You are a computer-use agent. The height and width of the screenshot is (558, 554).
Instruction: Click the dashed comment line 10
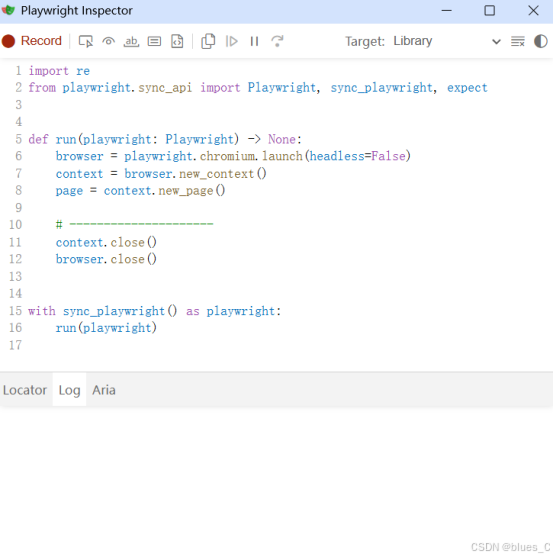click(x=134, y=224)
